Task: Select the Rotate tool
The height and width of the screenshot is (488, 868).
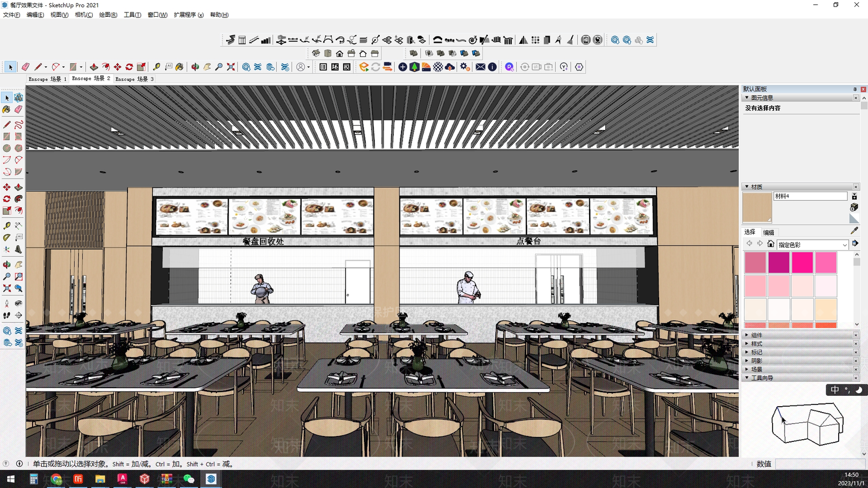Action: 129,67
